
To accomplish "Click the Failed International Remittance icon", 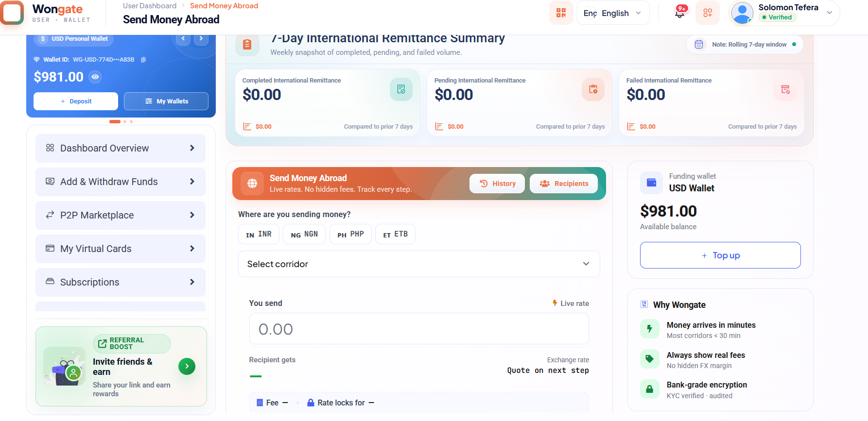I will (x=785, y=89).
